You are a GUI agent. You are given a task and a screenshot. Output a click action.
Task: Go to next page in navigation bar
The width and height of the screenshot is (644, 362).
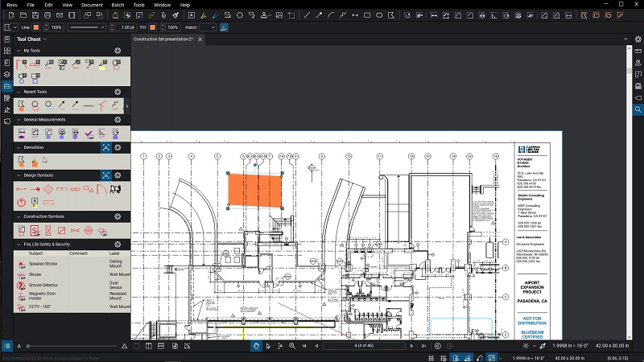tap(412, 346)
